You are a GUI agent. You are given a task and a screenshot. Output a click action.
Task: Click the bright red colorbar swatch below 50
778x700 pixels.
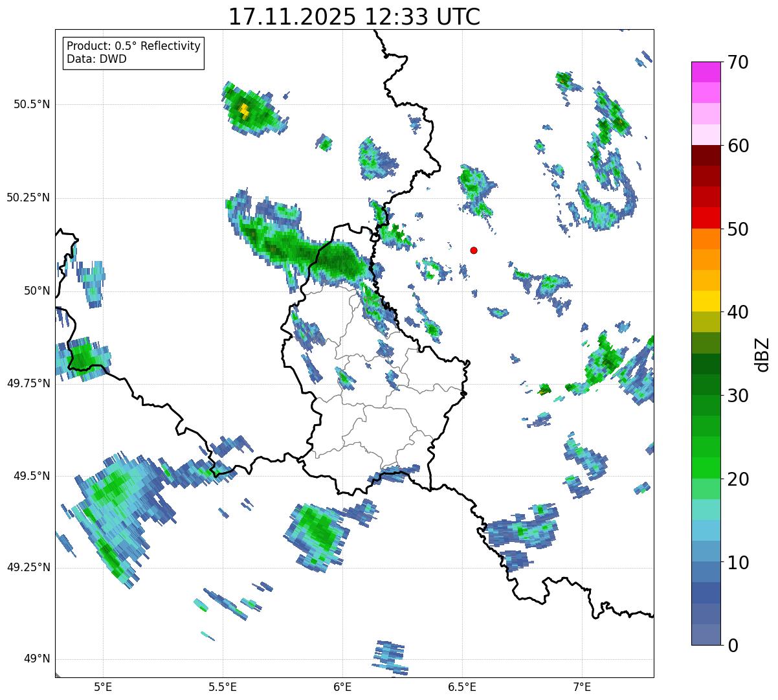[707, 218]
